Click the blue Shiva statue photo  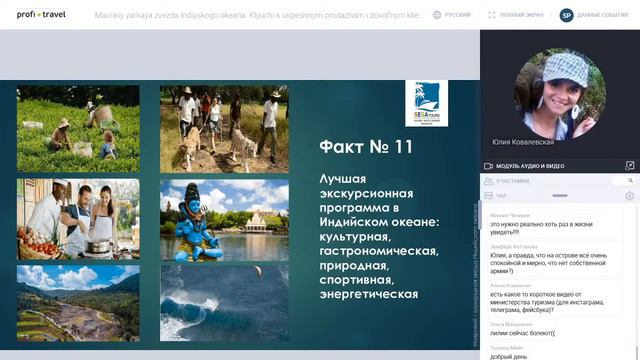pyautogui.click(x=224, y=220)
